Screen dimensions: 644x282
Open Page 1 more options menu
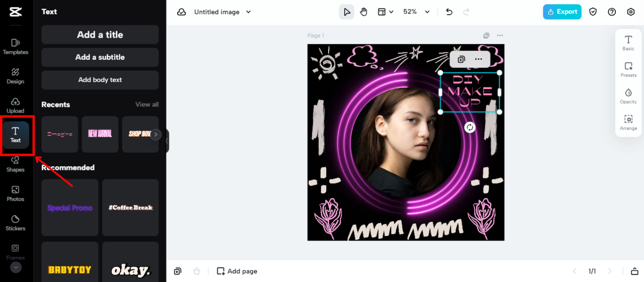(500, 36)
